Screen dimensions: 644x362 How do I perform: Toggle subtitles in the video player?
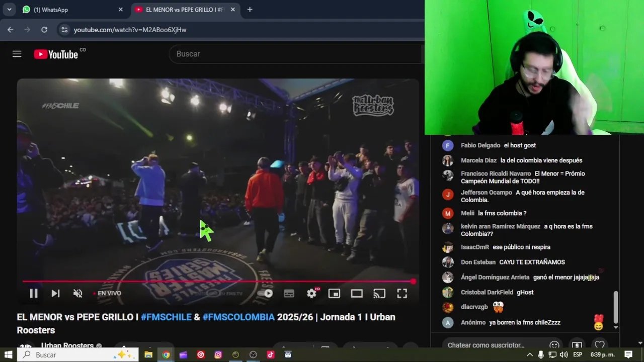click(289, 294)
